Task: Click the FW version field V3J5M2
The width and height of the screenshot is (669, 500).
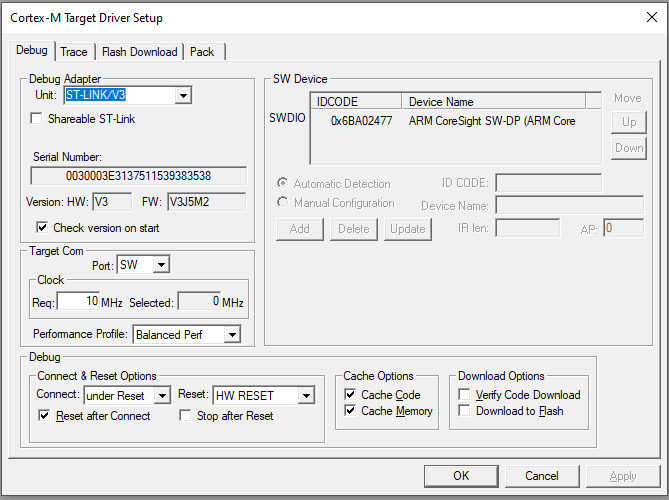Action: coord(207,201)
